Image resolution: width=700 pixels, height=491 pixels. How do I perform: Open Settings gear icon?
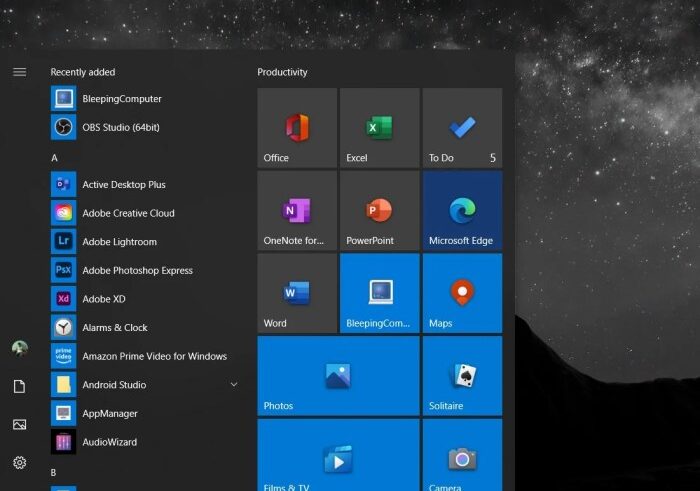pyautogui.click(x=19, y=463)
